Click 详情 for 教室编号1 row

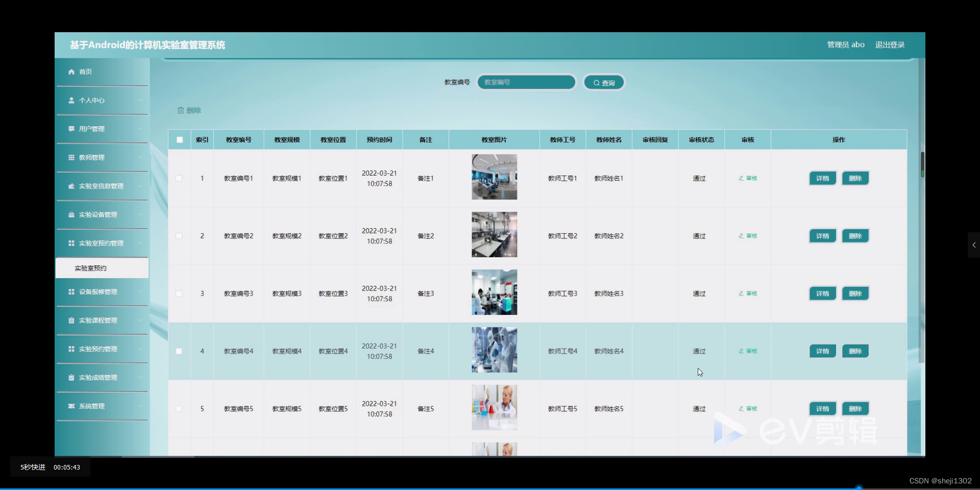pyautogui.click(x=822, y=178)
